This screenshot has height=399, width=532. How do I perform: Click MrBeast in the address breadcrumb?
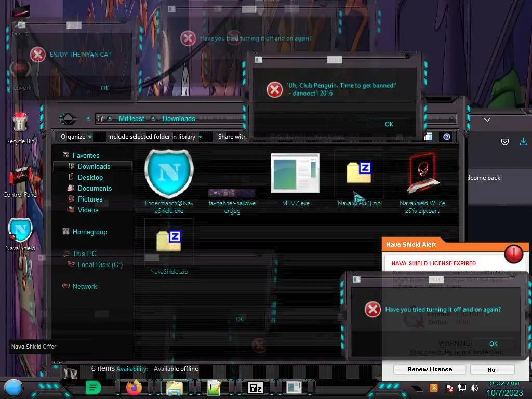point(131,119)
